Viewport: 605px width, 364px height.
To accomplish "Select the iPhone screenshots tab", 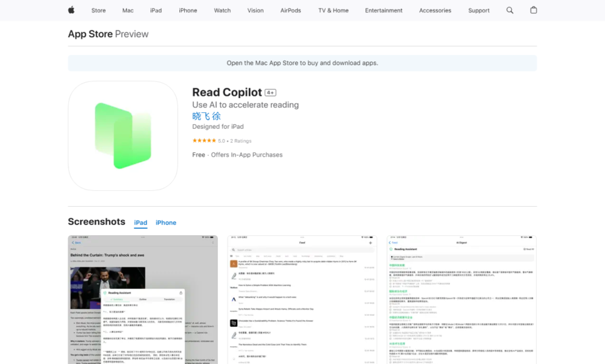I will (166, 223).
